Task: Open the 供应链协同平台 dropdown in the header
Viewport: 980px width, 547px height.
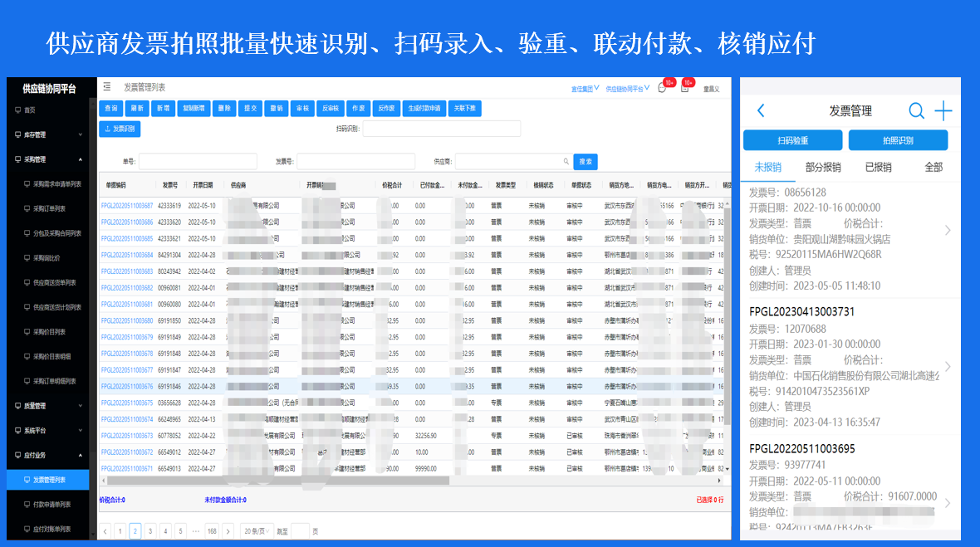Action: click(627, 88)
